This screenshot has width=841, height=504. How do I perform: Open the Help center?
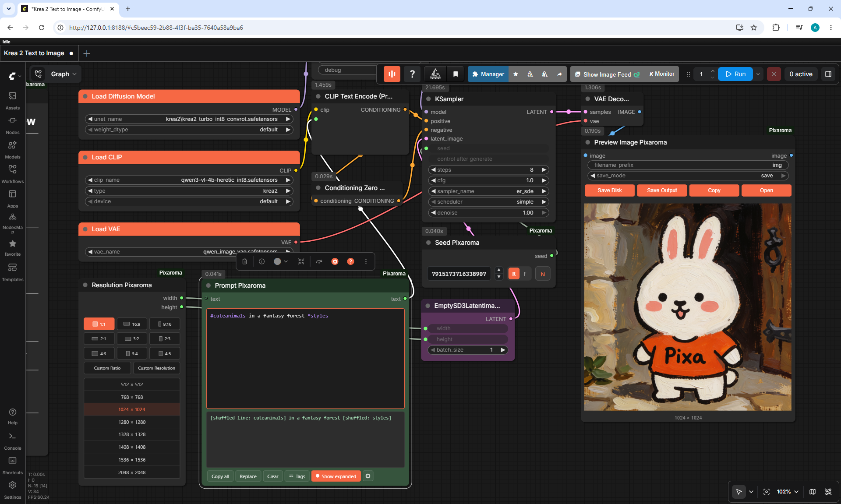pos(12,416)
